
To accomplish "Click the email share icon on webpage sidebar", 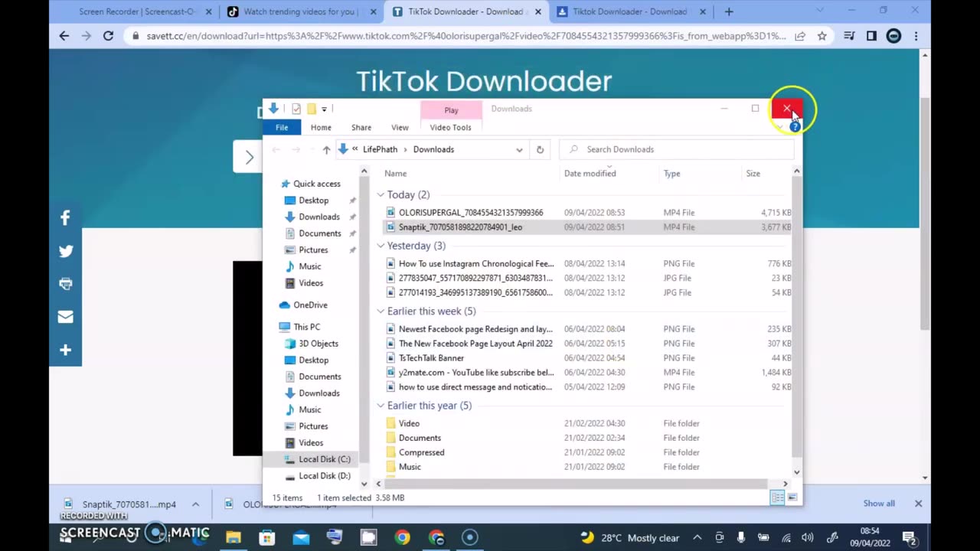I will pyautogui.click(x=65, y=317).
